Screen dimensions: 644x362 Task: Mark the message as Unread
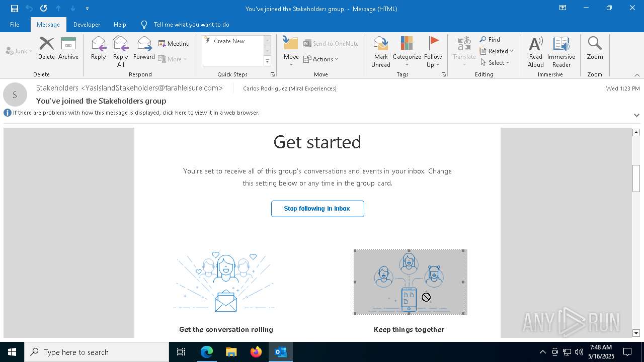click(381, 52)
